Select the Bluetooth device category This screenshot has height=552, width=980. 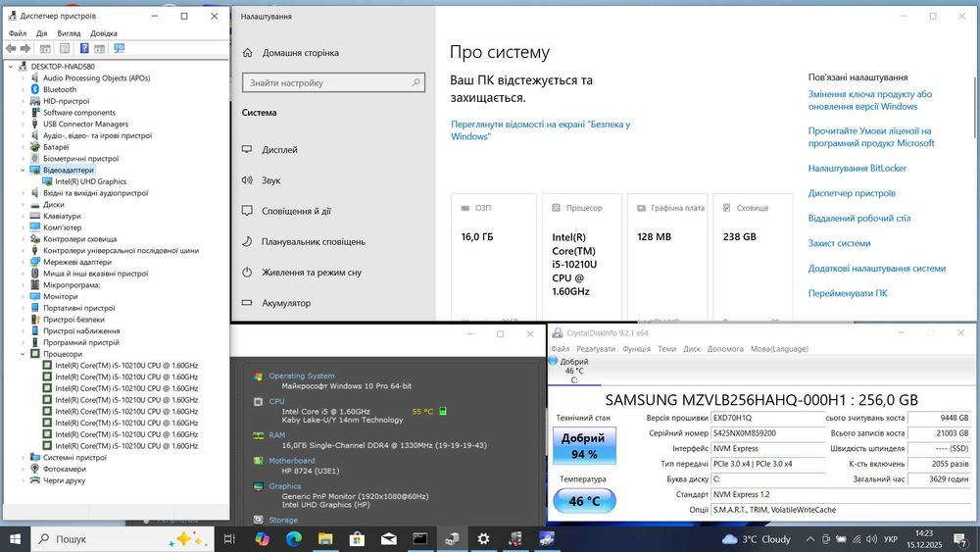click(x=60, y=89)
